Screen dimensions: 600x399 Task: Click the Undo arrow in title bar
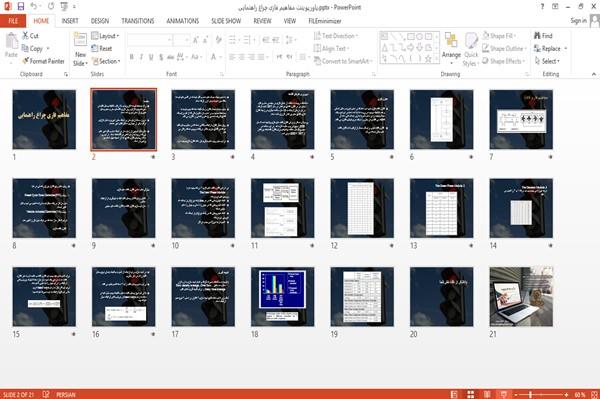pyautogui.click(x=34, y=6)
